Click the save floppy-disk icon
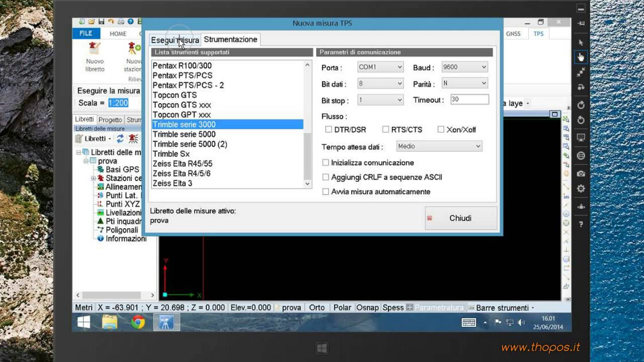The height and width of the screenshot is (362, 644). pyautogui.click(x=101, y=22)
